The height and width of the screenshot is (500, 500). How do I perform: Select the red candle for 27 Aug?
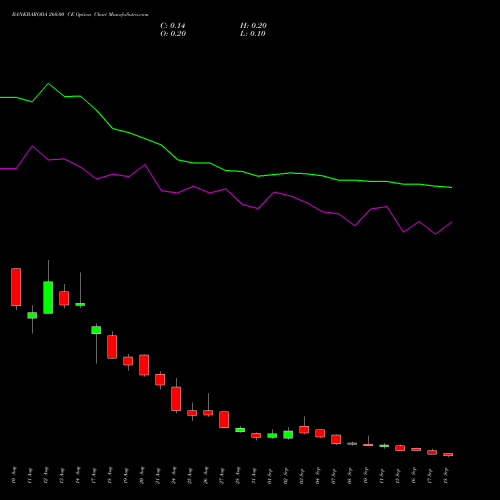coord(224,420)
